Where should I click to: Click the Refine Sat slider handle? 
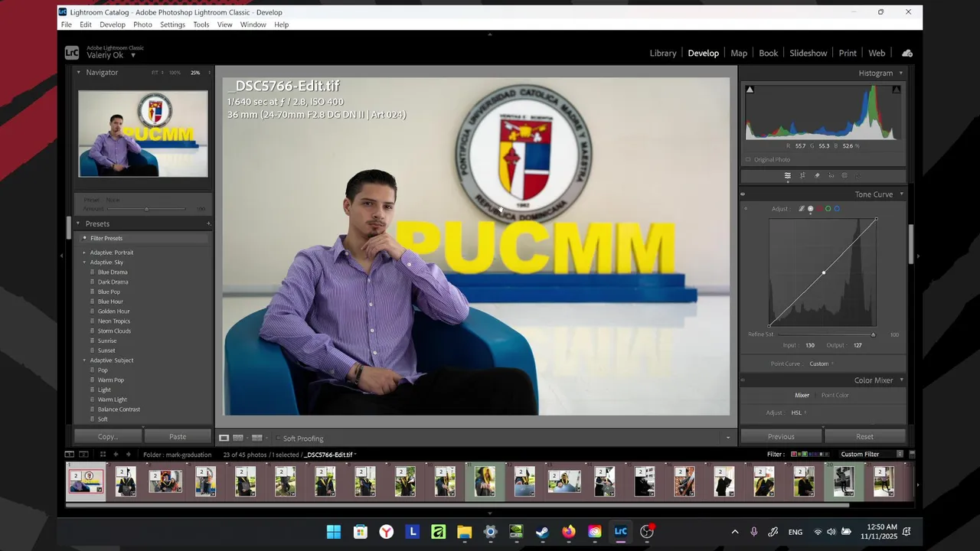(x=873, y=334)
